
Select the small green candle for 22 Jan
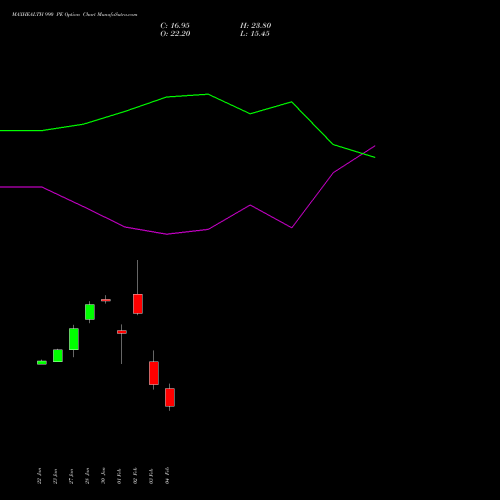coord(42,363)
